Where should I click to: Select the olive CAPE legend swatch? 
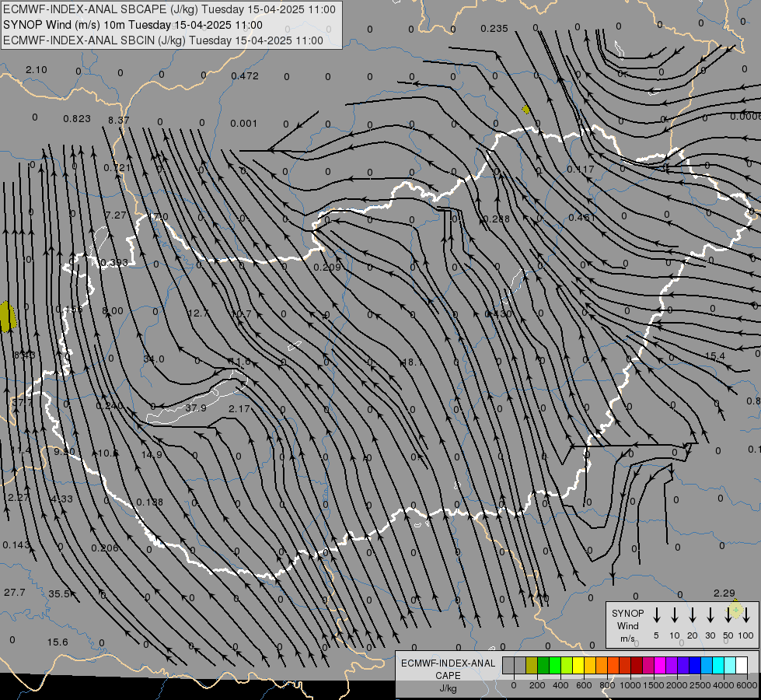532,666
